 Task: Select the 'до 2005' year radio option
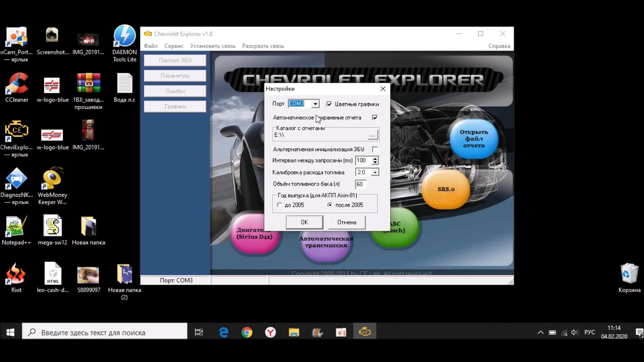(x=279, y=205)
